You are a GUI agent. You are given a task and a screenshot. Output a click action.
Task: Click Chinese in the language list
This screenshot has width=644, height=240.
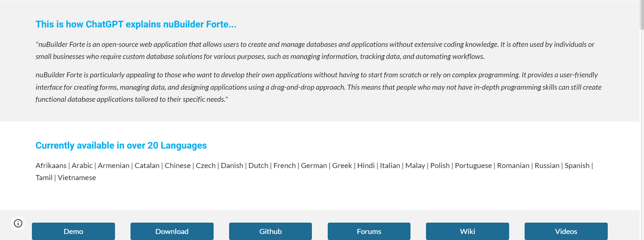tap(177, 166)
